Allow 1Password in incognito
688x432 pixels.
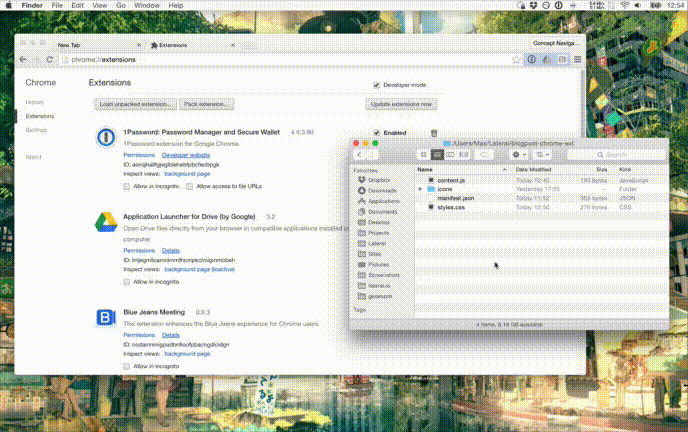(126, 186)
